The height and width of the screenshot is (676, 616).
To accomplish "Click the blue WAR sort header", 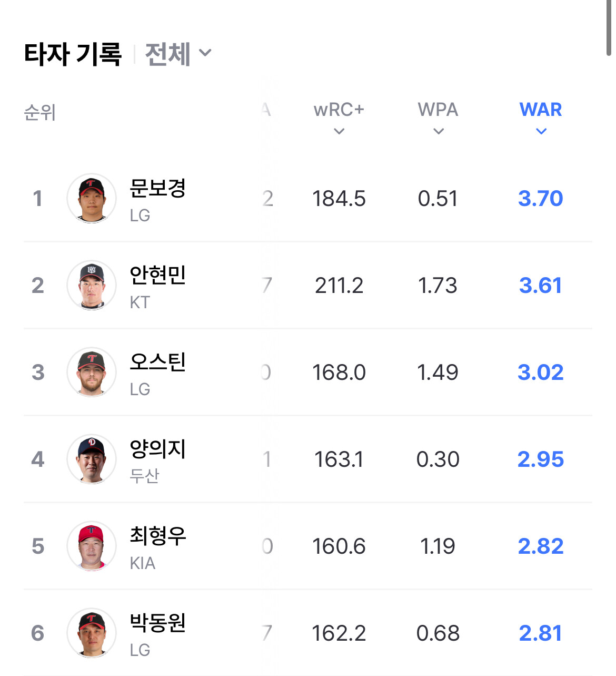I will click(x=541, y=118).
